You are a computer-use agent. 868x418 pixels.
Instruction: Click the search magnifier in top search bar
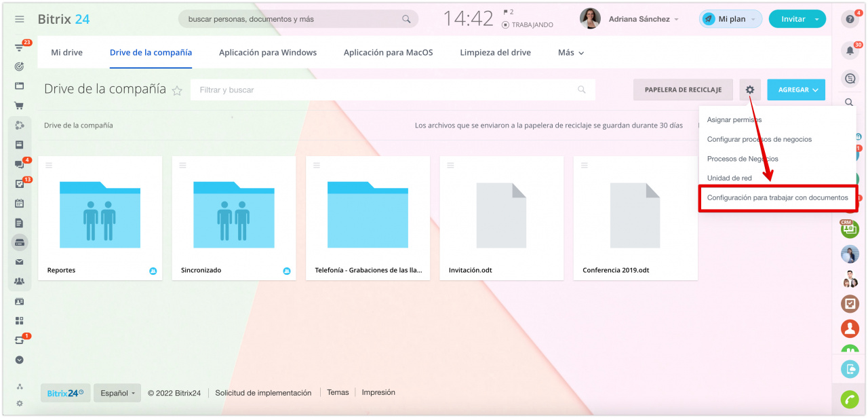(406, 19)
